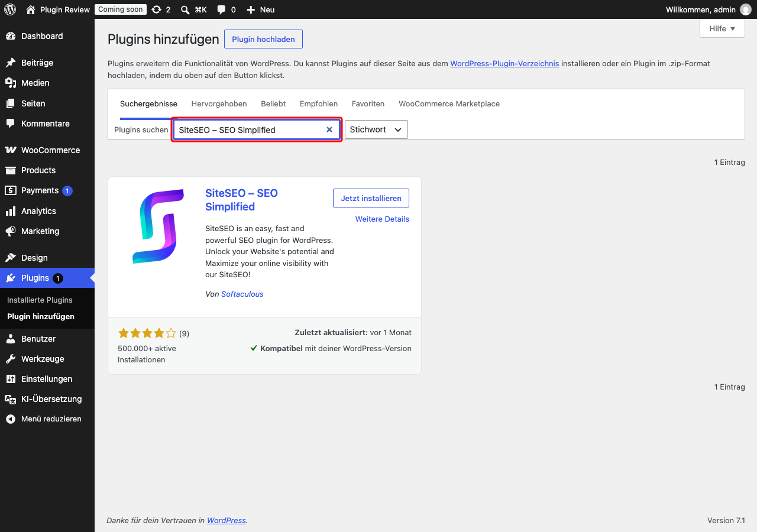Image resolution: width=757 pixels, height=532 pixels.
Task: Click the updates icon showing 2
Action: 156,9
